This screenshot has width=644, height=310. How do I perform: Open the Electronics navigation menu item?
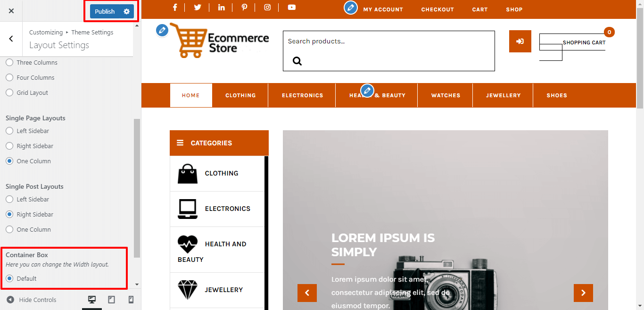(x=302, y=95)
